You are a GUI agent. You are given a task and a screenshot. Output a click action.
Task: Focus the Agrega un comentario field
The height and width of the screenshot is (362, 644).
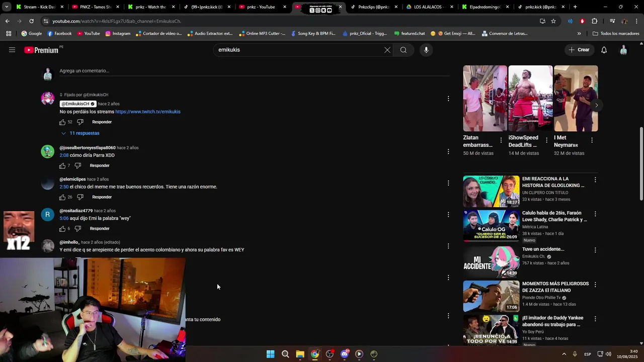coord(254,71)
